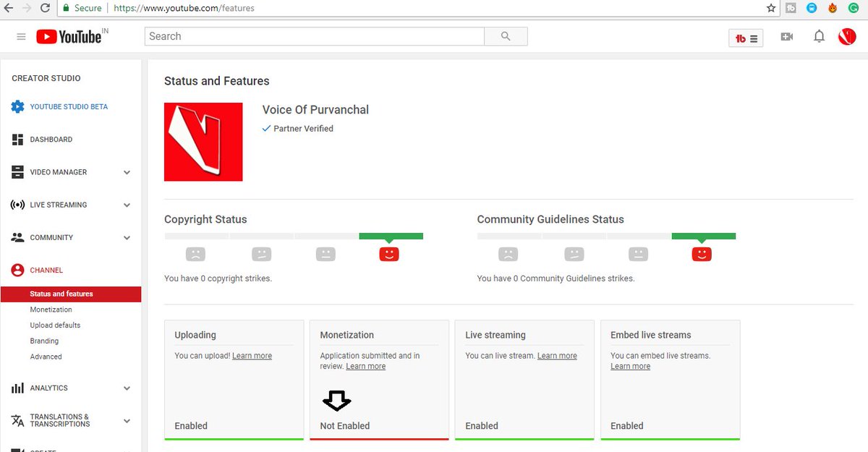
Task: Open the Dashboard page
Action: [x=51, y=140]
